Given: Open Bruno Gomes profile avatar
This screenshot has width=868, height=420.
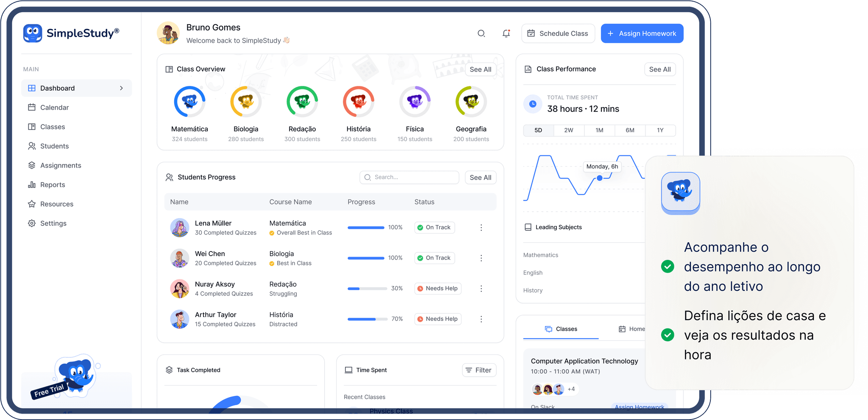Looking at the screenshot, I should coord(168,33).
